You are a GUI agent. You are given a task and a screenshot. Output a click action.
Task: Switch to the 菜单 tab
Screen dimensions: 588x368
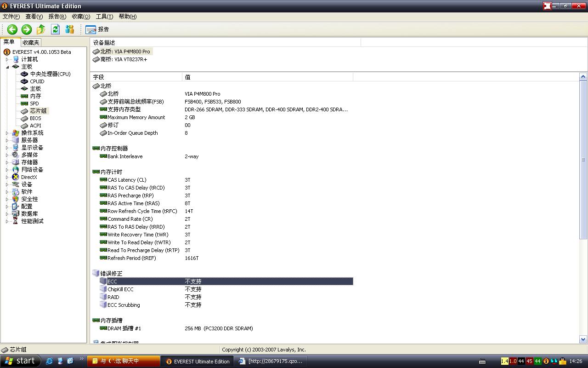(x=9, y=42)
